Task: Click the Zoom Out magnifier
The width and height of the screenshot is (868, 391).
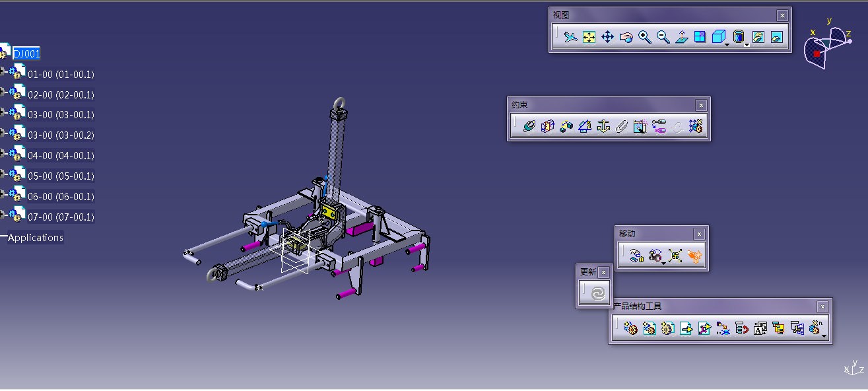Action: pyautogui.click(x=663, y=37)
